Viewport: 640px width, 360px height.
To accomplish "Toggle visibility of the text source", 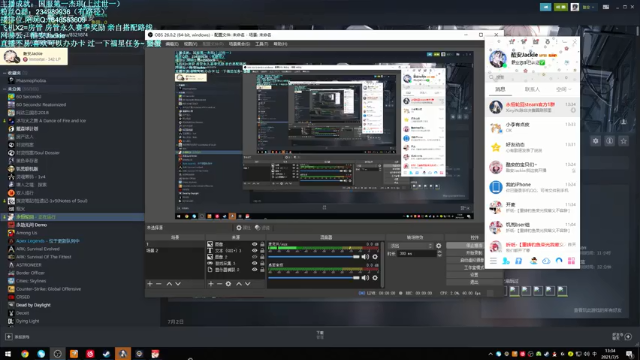I will 255,251.
